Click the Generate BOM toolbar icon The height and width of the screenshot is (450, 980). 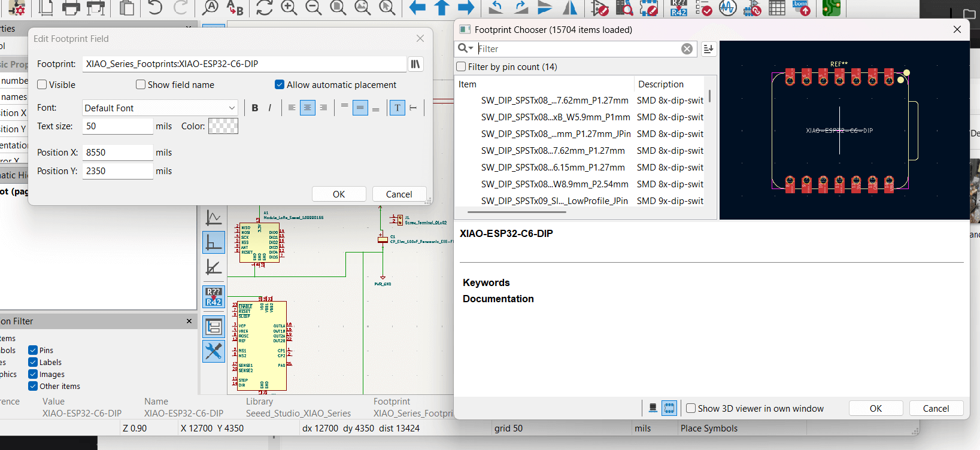(801, 8)
